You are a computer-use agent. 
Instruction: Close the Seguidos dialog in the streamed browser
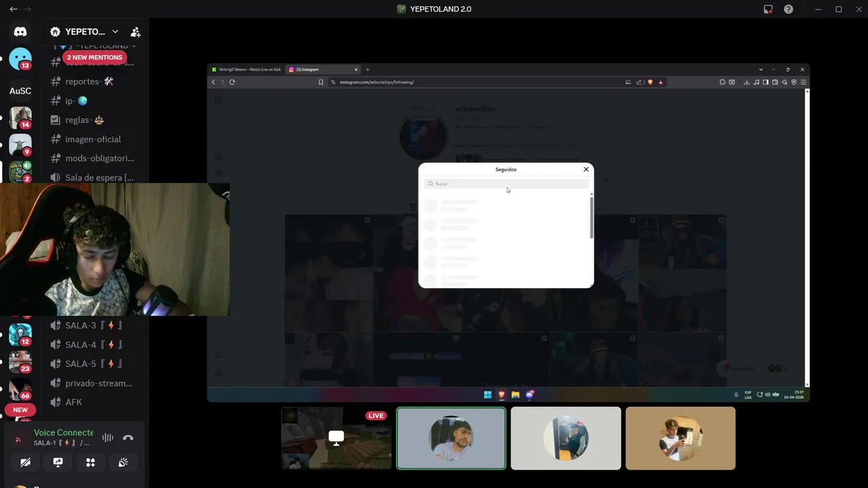[x=586, y=169]
